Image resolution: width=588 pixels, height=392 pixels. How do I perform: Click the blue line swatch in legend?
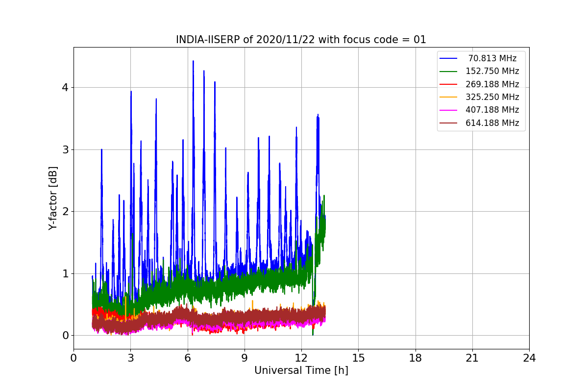click(x=448, y=58)
